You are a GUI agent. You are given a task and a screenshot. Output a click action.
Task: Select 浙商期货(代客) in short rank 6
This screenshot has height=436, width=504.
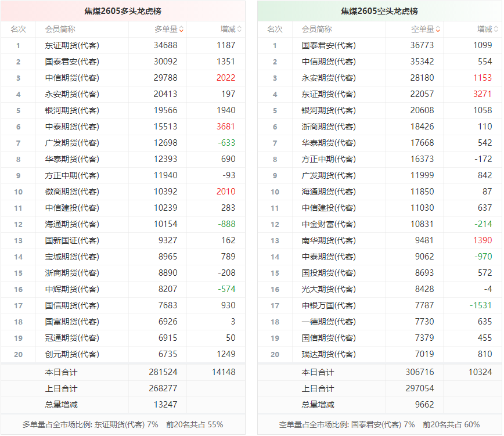329,127
